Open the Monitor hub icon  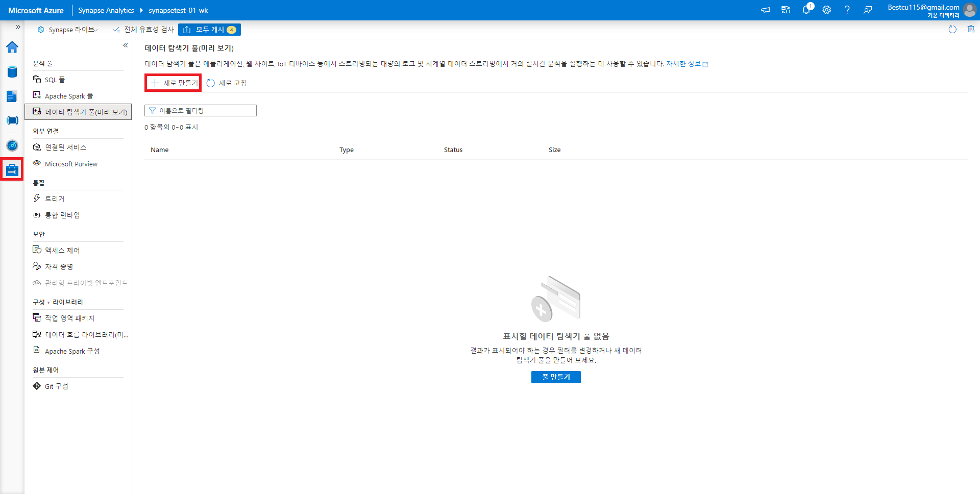[x=12, y=145]
